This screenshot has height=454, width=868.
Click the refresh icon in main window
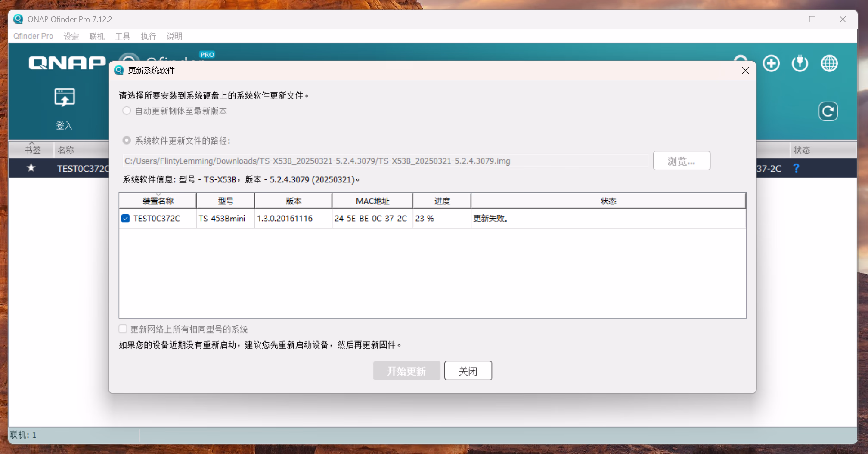(x=828, y=111)
